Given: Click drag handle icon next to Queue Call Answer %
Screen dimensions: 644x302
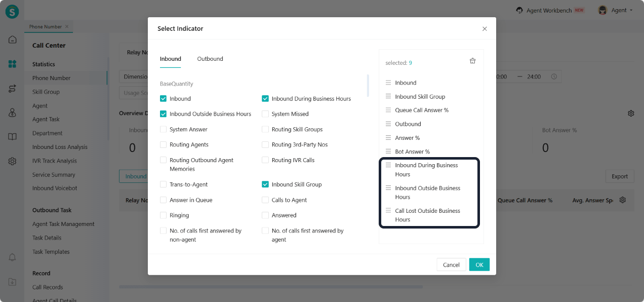Looking at the screenshot, I should tap(388, 110).
